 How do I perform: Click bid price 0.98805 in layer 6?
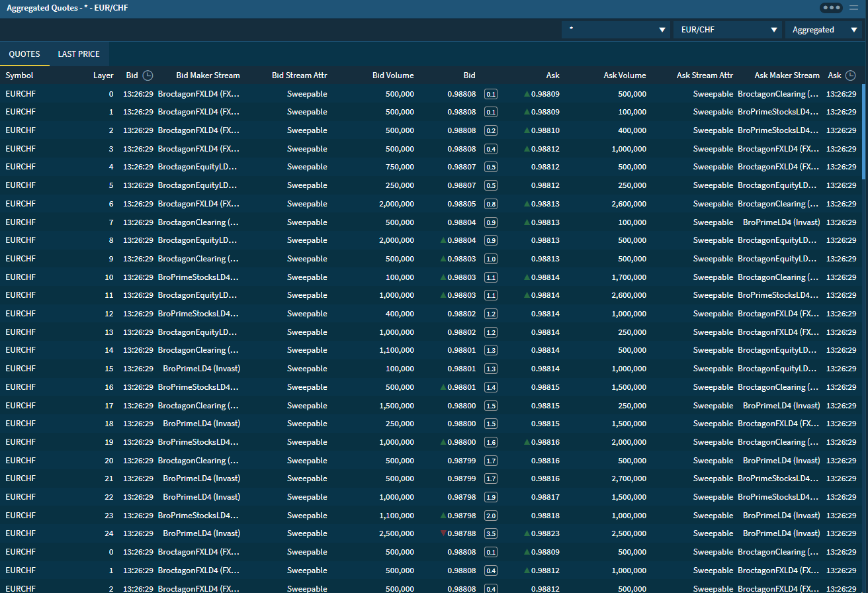[x=461, y=204]
